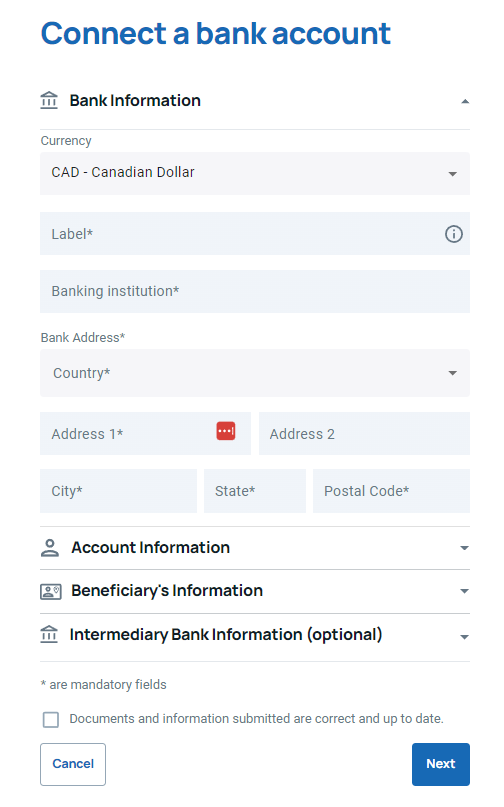The height and width of the screenshot is (807, 504).
Task: Focus the Banking institution input field
Action: tap(255, 291)
